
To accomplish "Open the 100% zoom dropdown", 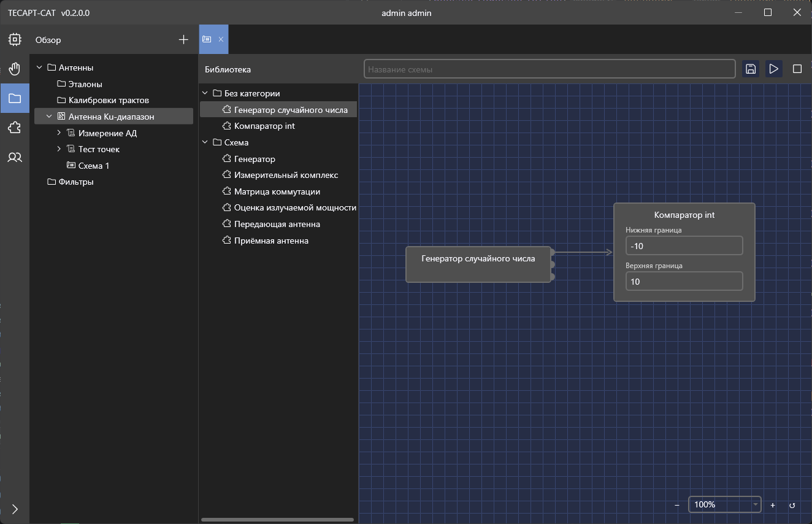I will (725, 504).
